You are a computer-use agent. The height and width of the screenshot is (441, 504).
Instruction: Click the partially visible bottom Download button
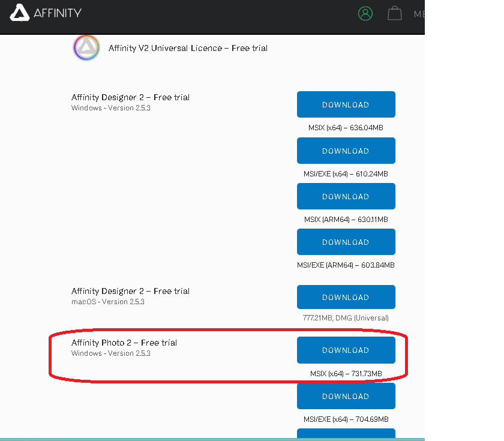click(346, 434)
